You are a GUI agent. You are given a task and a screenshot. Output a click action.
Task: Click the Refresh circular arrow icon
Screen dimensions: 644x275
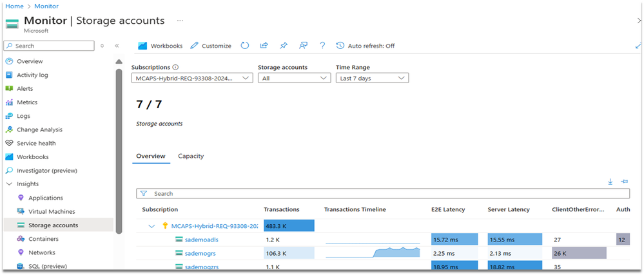tap(245, 46)
